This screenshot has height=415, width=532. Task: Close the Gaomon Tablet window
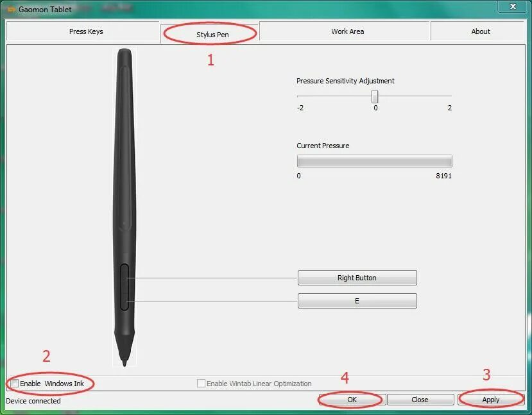point(513,6)
